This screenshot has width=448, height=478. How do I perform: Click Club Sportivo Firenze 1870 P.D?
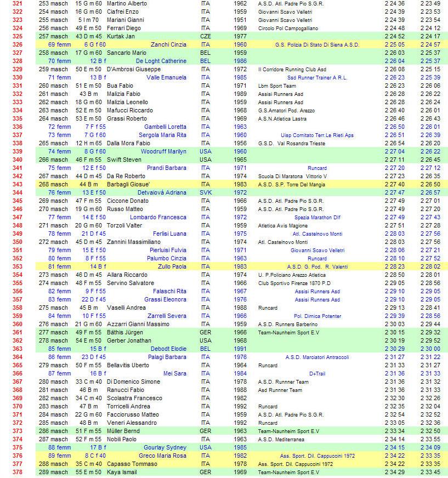pyautogui.click(x=295, y=283)
